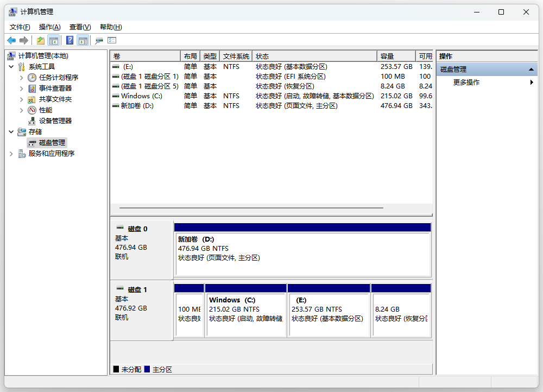Expand the 共享文件夹 node
543x392 pixels.
coord(22,99)
